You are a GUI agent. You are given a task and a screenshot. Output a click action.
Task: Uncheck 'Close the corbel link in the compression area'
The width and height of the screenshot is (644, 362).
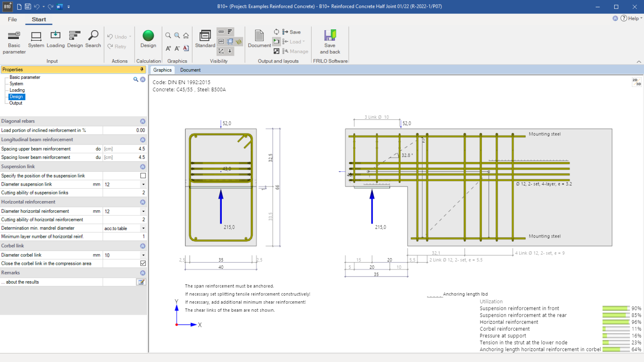142,263
